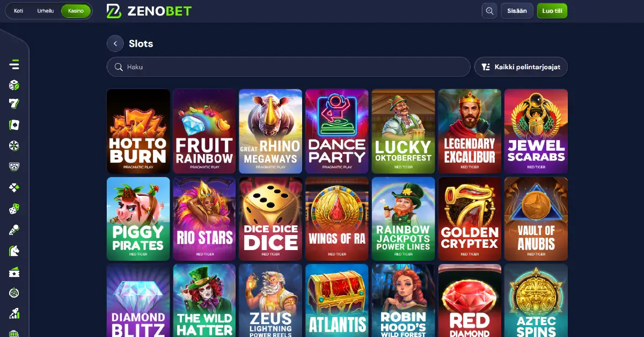Open the Great Rhino Megaways game
This screenshot has width=644, height=337.
[270, 131]
